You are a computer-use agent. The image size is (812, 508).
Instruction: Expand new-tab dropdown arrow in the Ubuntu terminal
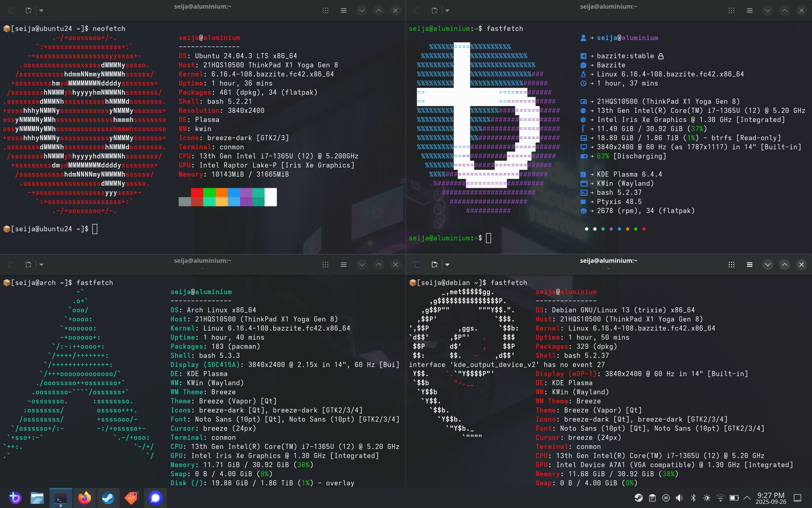click(x=41, y=11)
